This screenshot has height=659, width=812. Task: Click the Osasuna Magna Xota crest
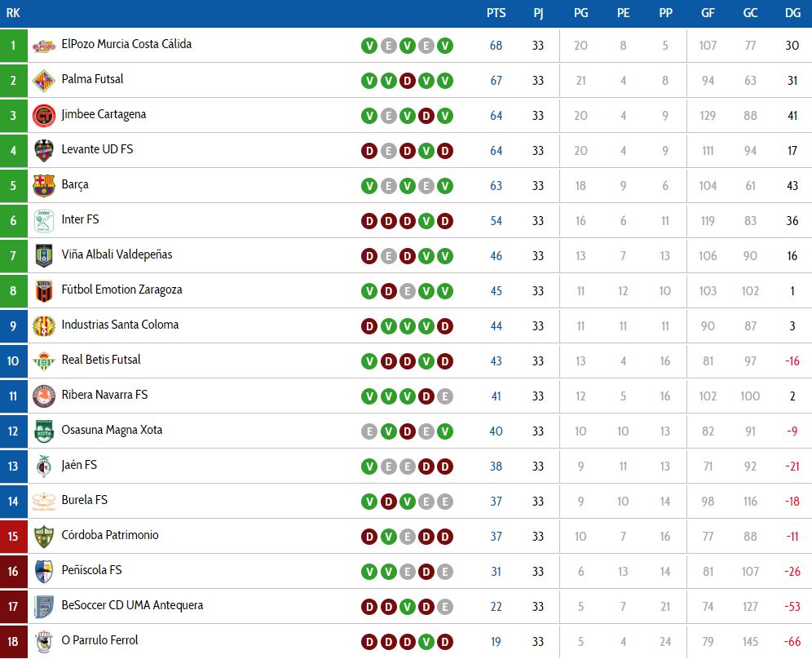pyautogui.click(x=44, y=431)
